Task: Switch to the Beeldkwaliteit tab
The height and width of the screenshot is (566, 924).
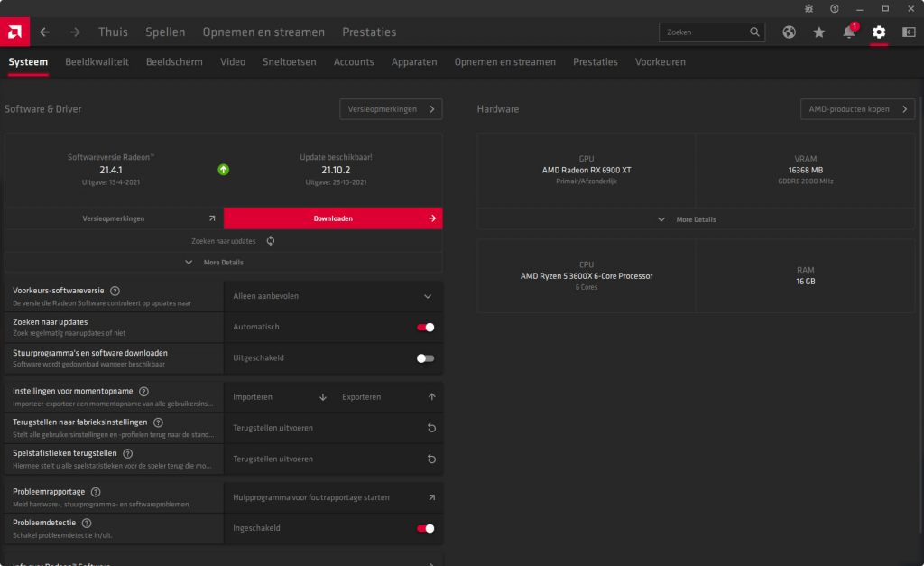Action: click(97, 62)
